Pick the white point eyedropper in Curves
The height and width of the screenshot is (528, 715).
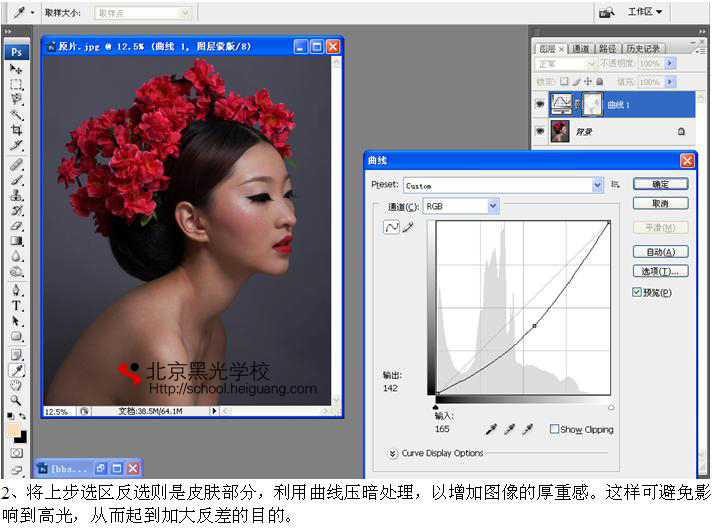point(528,429)
